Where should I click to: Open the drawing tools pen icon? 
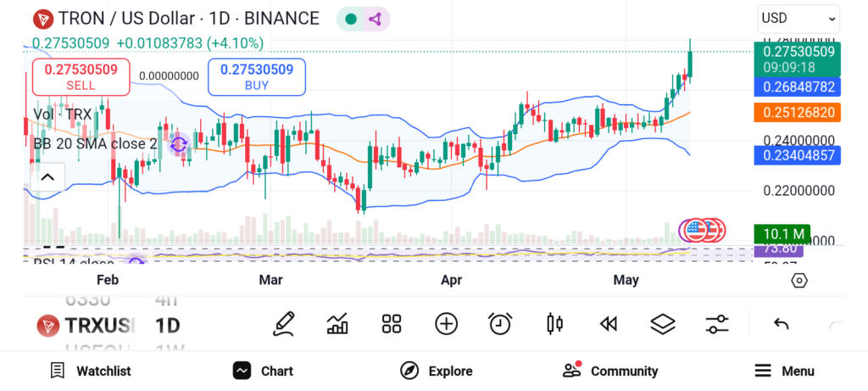(x=284, y=323)
